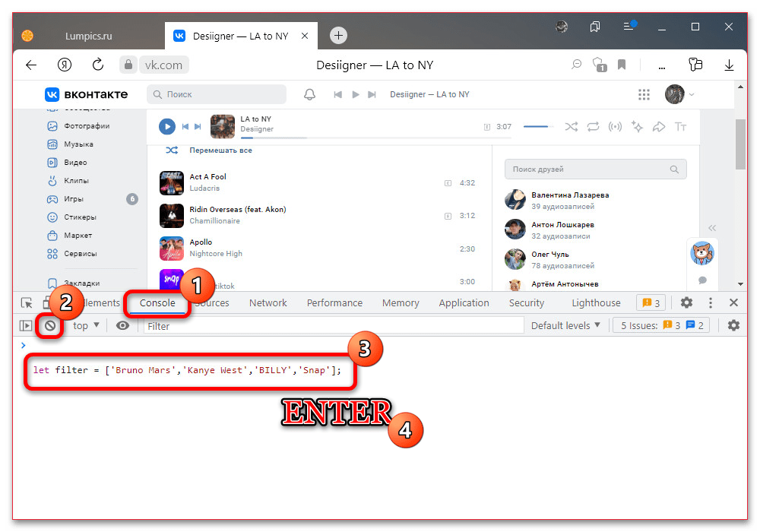Switch to the Network tab

(x=268, y=302)
